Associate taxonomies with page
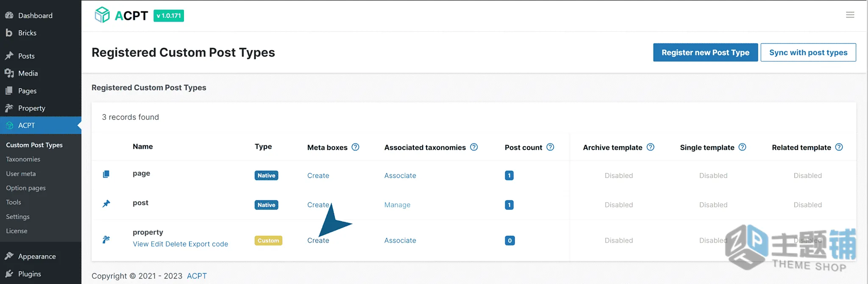Image resolution: width=868 pixels, height=284 pixels. (x=400, y=175)
